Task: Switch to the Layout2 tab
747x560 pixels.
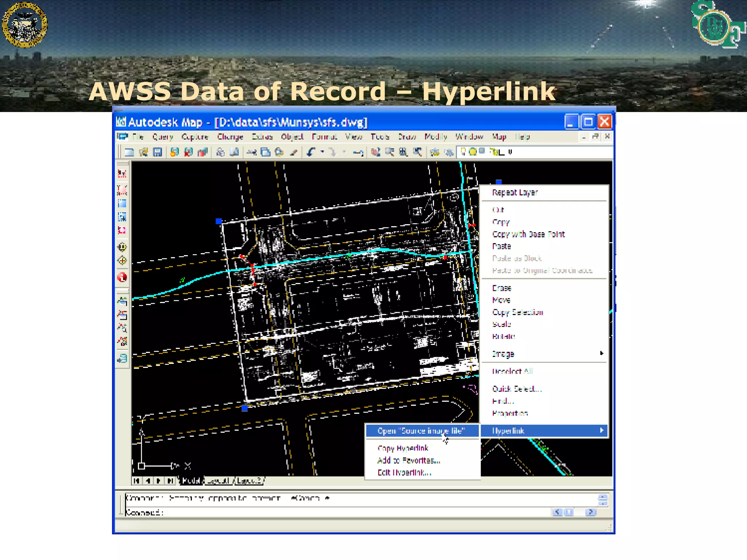Action: click(249, 481)
